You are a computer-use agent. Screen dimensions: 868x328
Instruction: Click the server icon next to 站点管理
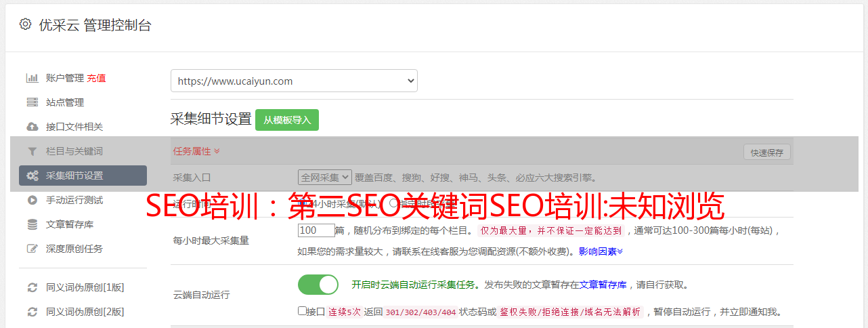point(32,102)
